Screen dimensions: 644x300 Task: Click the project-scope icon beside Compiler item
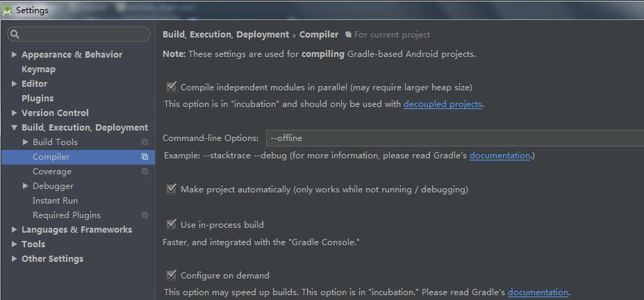145,157
